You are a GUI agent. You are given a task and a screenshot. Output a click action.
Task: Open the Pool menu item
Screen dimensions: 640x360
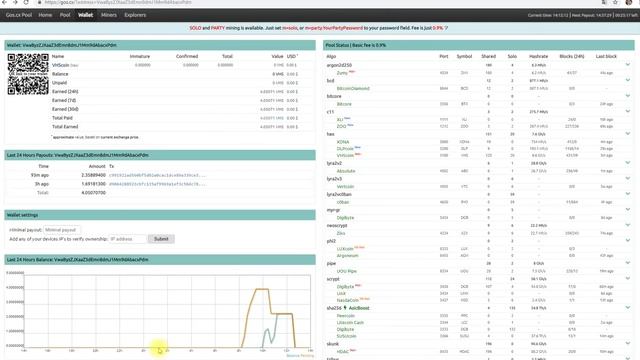[x=65, y=15]
